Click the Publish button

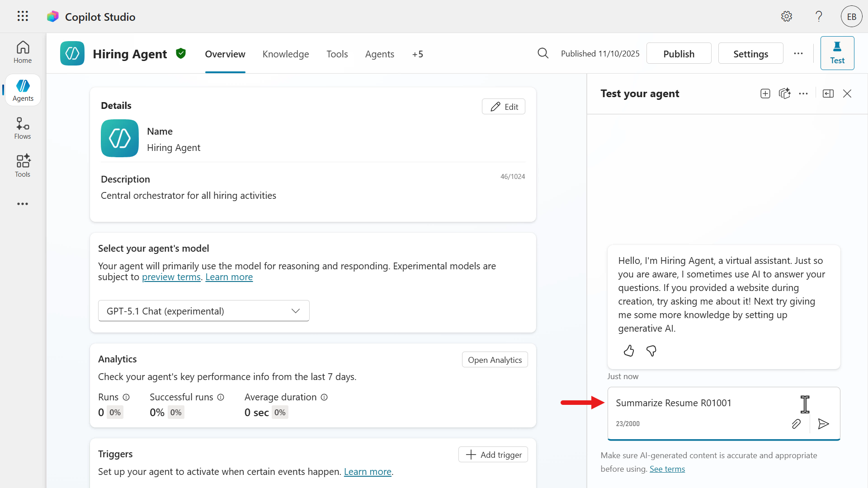click(x=679, y=54)
